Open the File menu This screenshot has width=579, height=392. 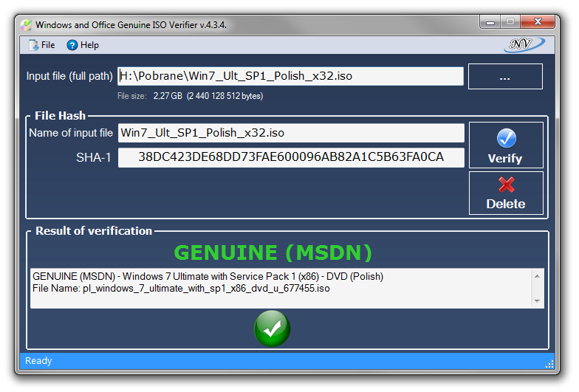click(x=41, y=45)
